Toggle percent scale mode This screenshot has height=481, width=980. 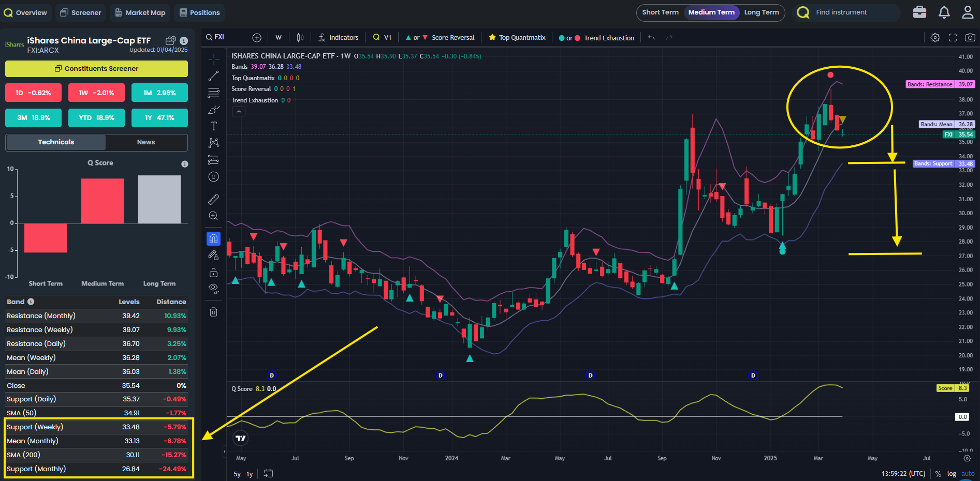(938, 474)
